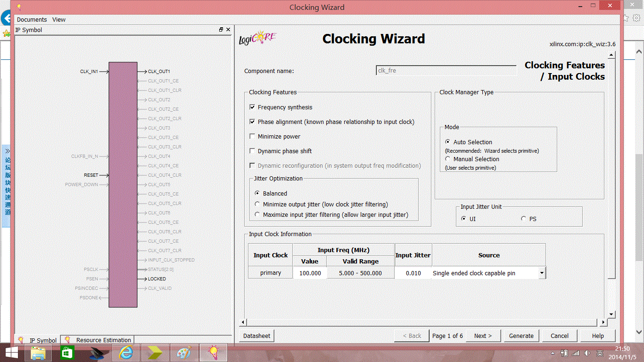This screenshot has width=644, height=362.
Task: Click vertical scrollbar down arrow in wizard
Action: click(611, 314)
